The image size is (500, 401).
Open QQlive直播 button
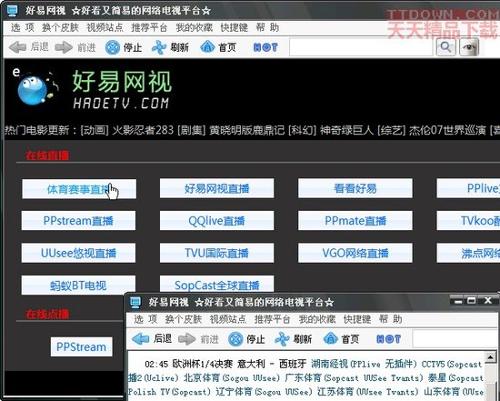tap(217, 220)
